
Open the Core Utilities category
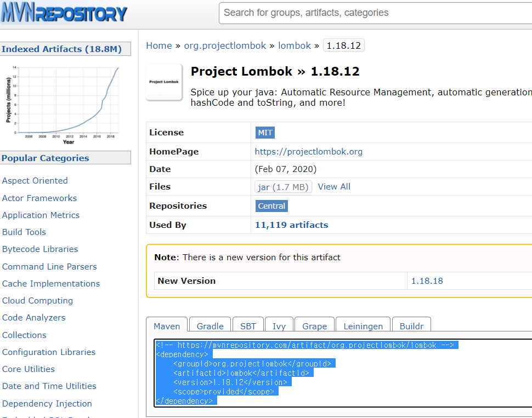28,369
